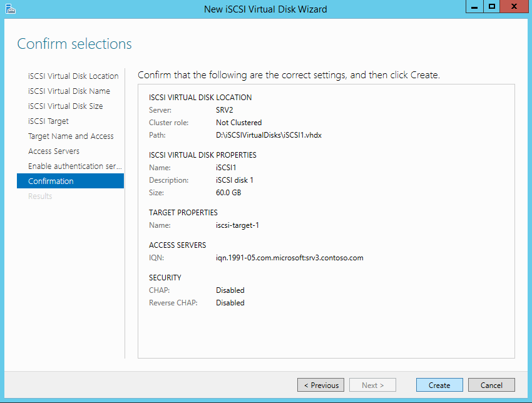
Task: Select the highlighted Confirmation step
Action: point(51,181)
